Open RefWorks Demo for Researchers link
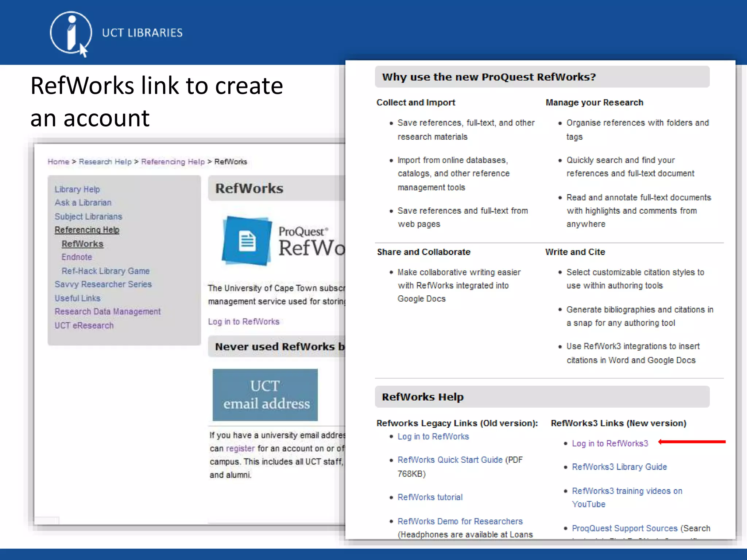 460,521
